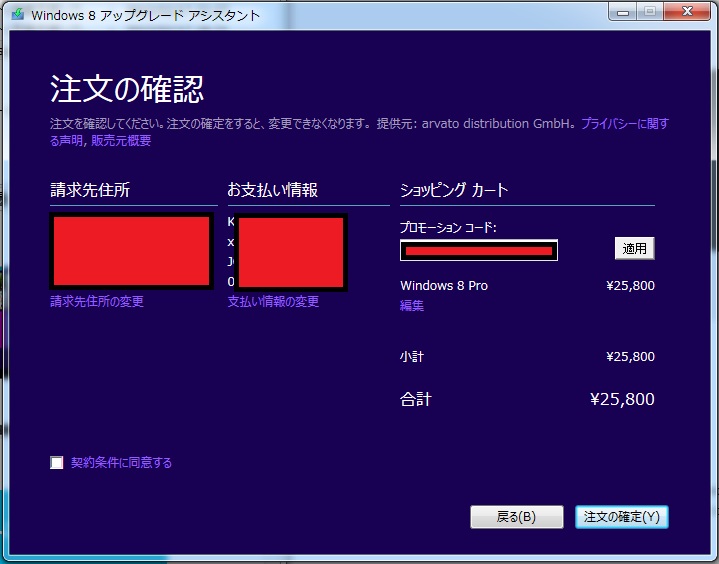Click the 注文の確認 heading
Viewport: 719px width, 564px height.
(x=127, y=89)
